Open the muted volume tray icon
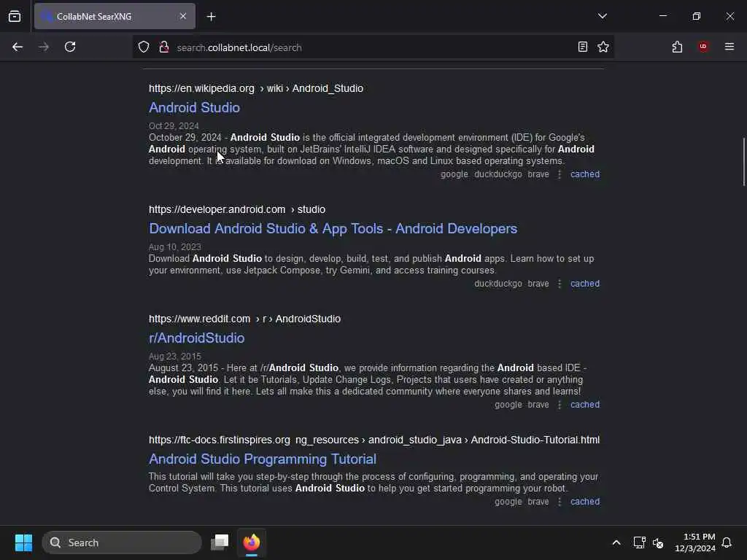747x560 pixels. pyautogui.click(x=658, y=542)
